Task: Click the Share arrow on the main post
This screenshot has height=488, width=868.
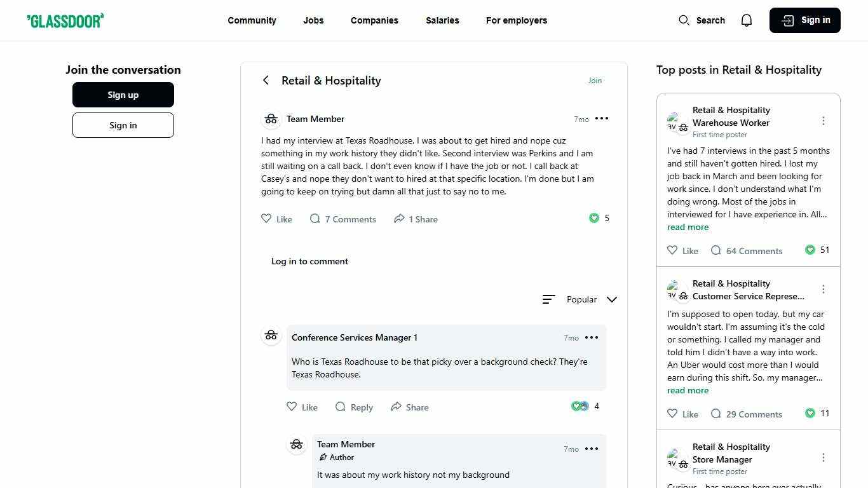Action: pos(399,219)
